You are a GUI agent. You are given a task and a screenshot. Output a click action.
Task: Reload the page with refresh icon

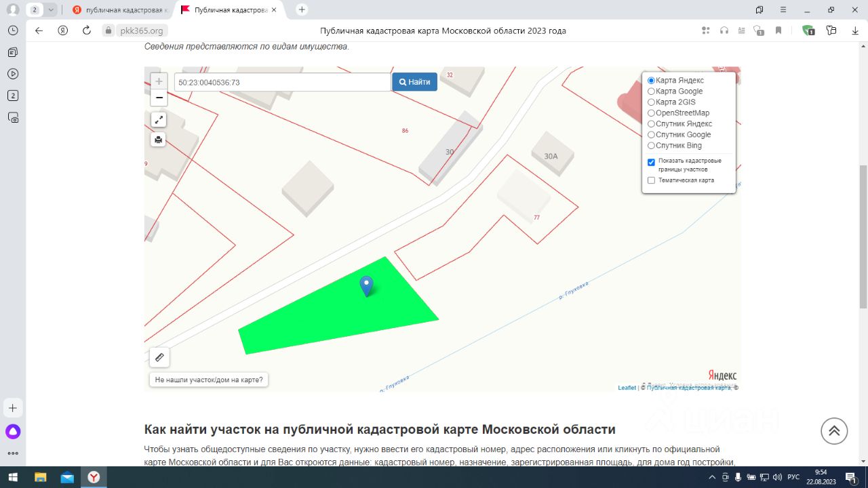(86, 30)
